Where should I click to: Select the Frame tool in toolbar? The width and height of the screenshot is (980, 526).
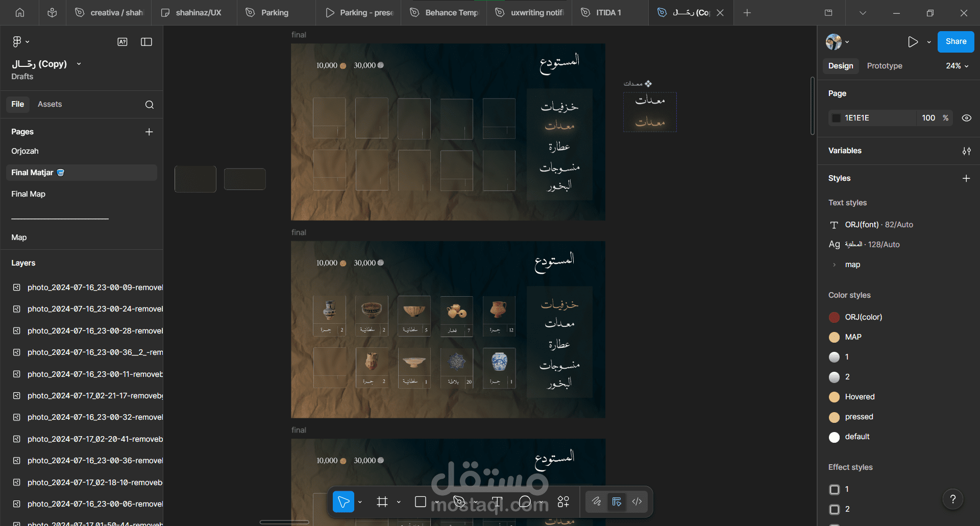coord(382,502)
